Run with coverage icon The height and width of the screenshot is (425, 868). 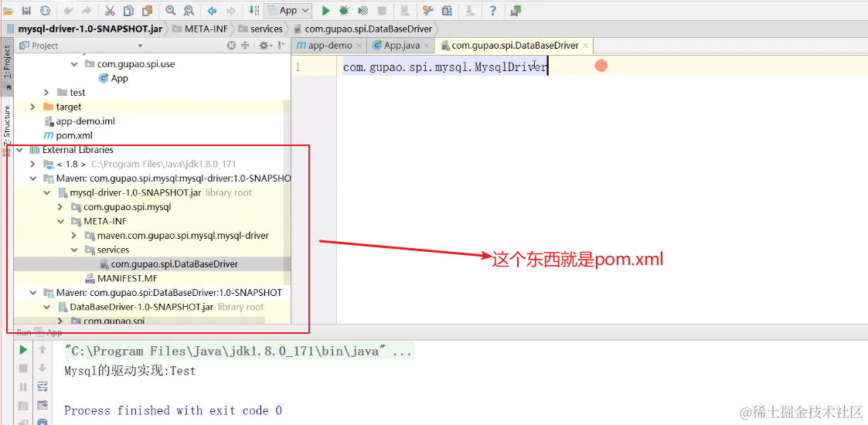[x=363, y=10]
